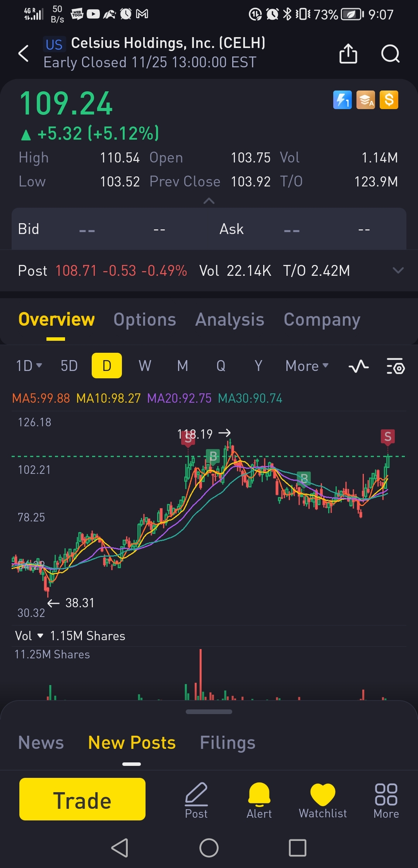Open the 1D timeframe dropdown
The width and height of the screenshot is (418, 868).
coord(29,366)
